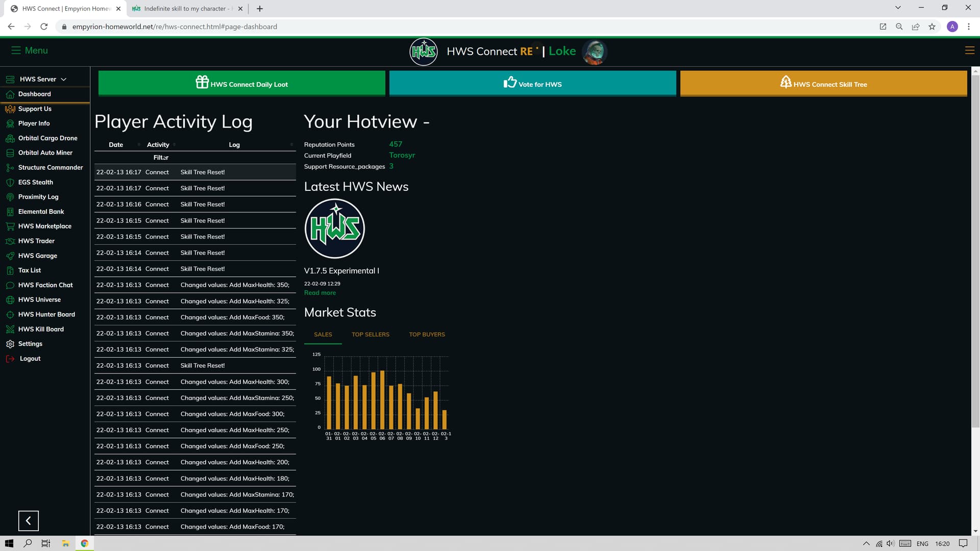The image size is (980, 551).
Task: Reload the page
Action: tap(44, 27)
